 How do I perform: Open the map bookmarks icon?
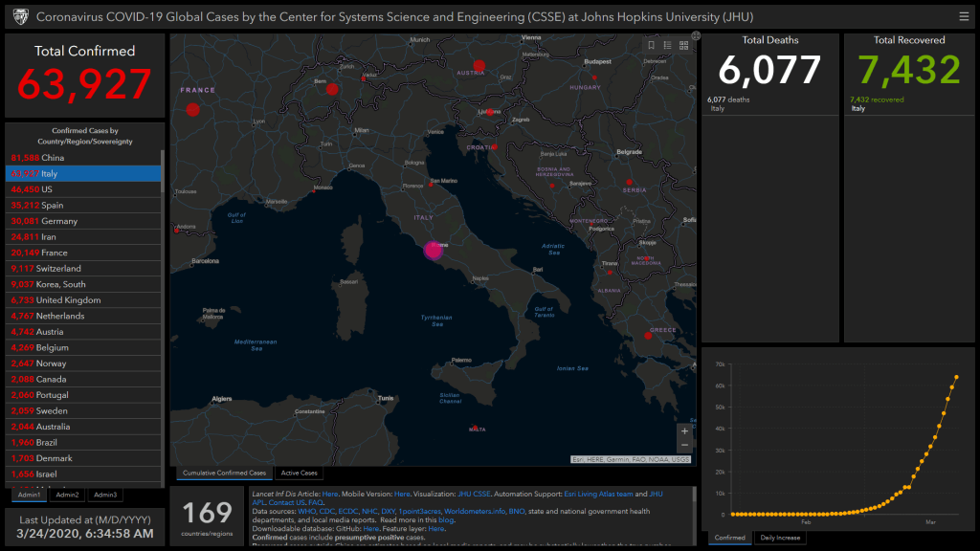(651, 46)
